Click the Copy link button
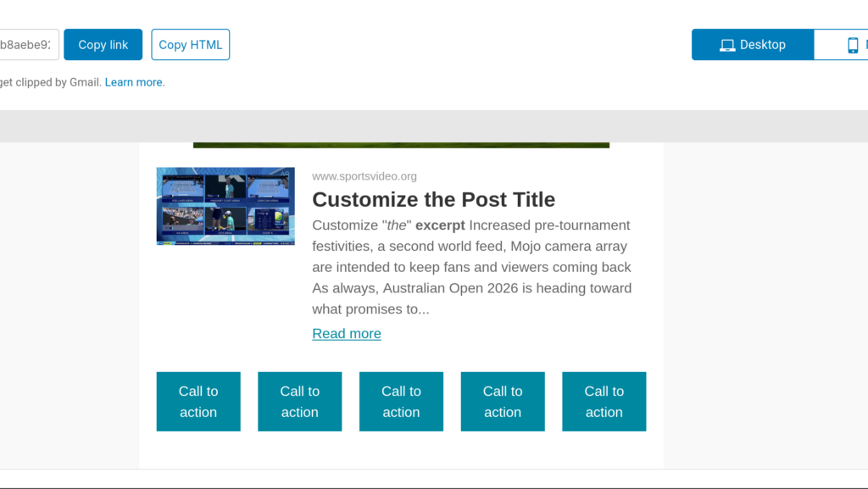 (x=103, y=45)
